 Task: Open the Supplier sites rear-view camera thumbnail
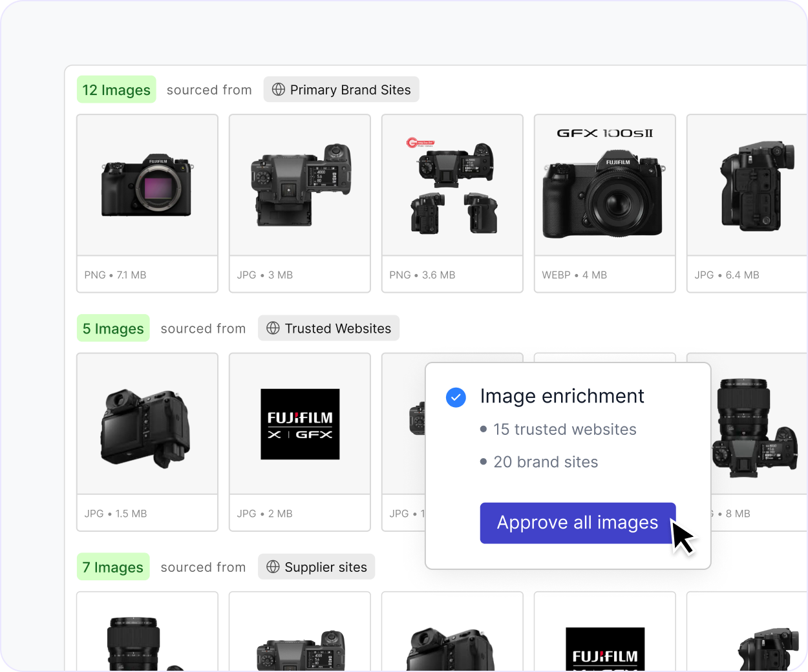tap(452, 632)
